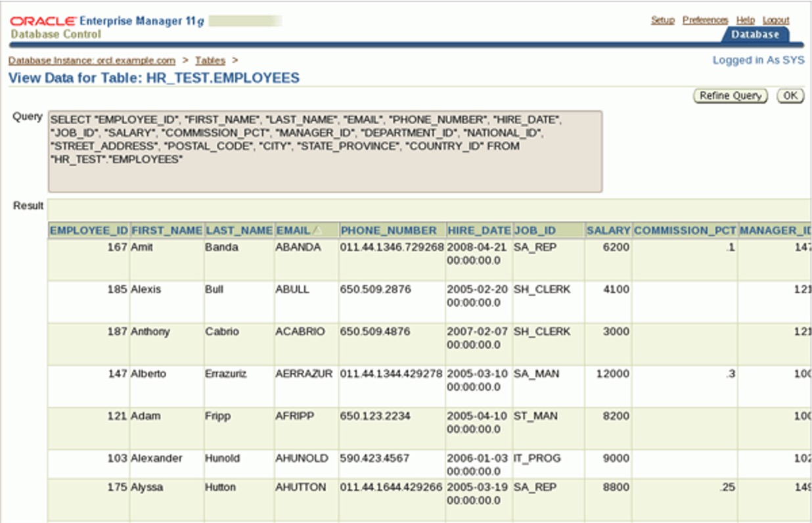Screen dimensions: 812x523
Task: Sort by PHONE_NUMBER column header
Action: point(388,231)
